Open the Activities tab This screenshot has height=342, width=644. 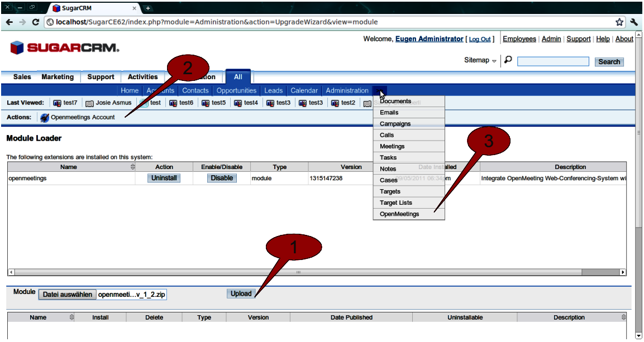pos(142,76)
